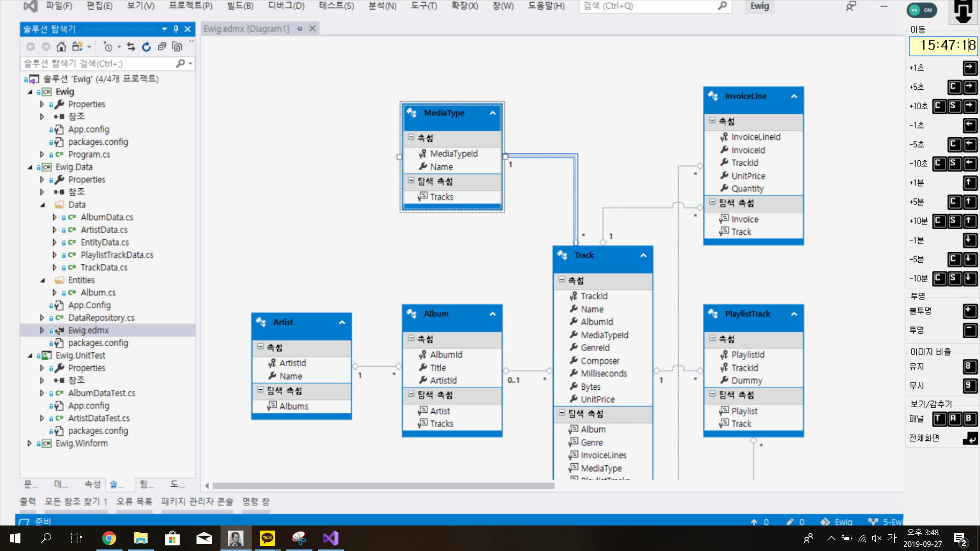
Task: Click the Refresh icon in Solution Explorer
Action: 146,46
